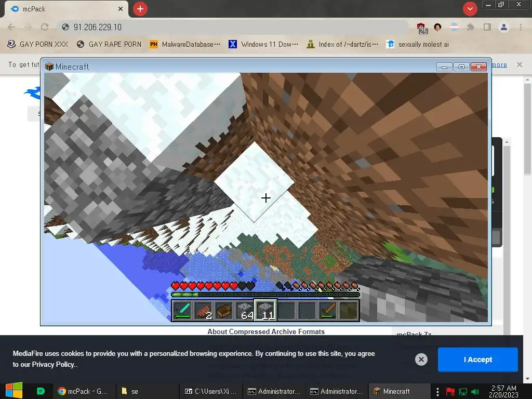This screenshot has width=532, height=399.
Task: Switch to mcPack Chrome taskbar item
Action: point(83,391)
